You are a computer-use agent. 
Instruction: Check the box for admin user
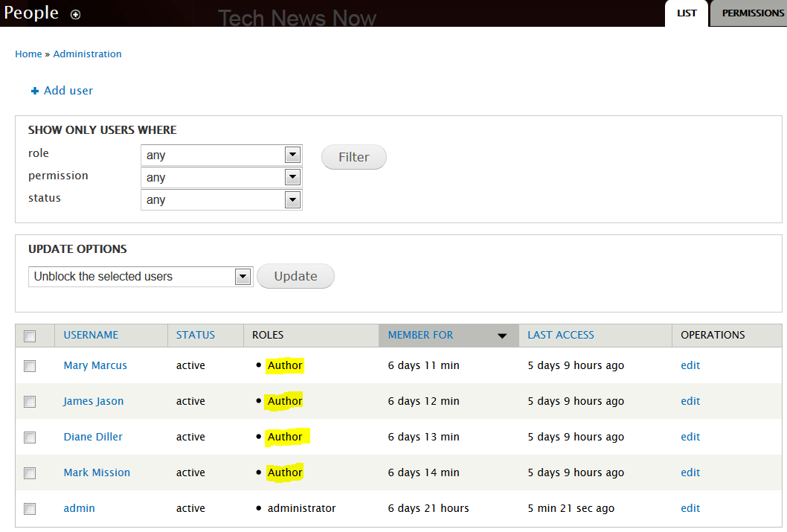coord(30,508)
